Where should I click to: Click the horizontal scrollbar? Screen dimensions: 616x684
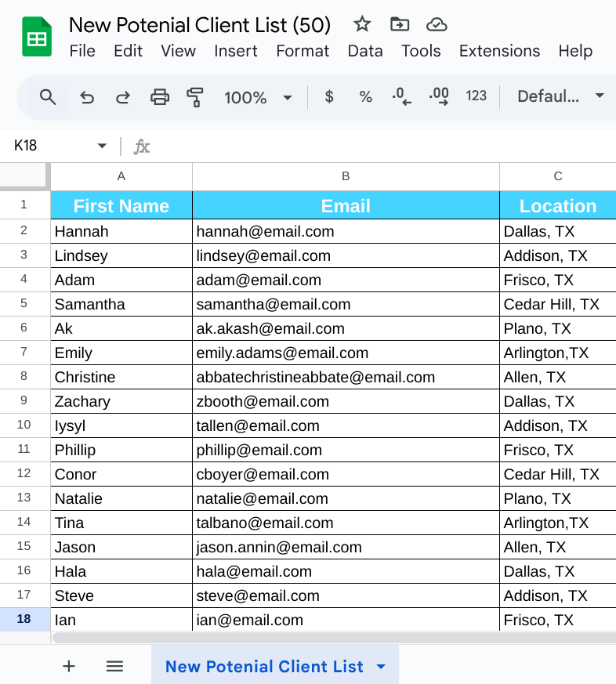334,638
